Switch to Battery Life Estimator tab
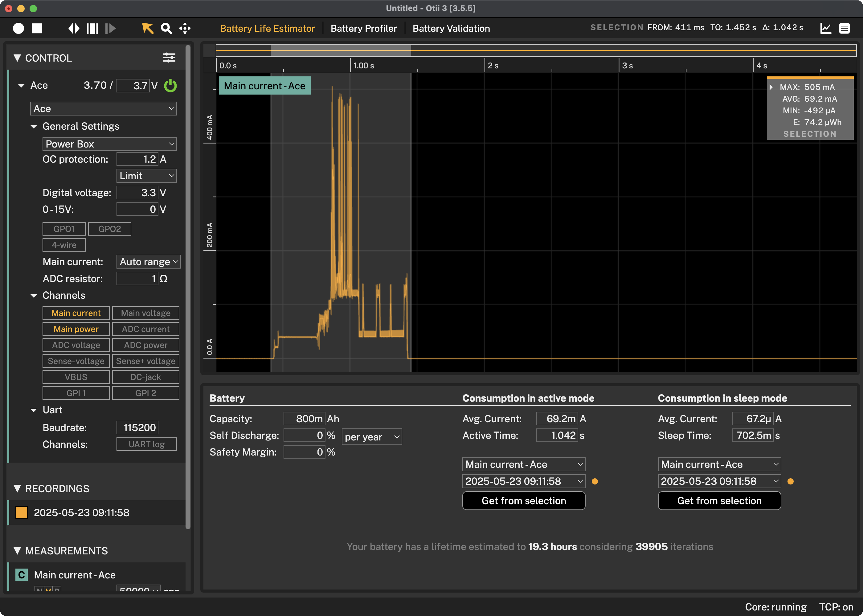Image resolution: width=863 pixels, height=616 pixels. coord(267,28)
